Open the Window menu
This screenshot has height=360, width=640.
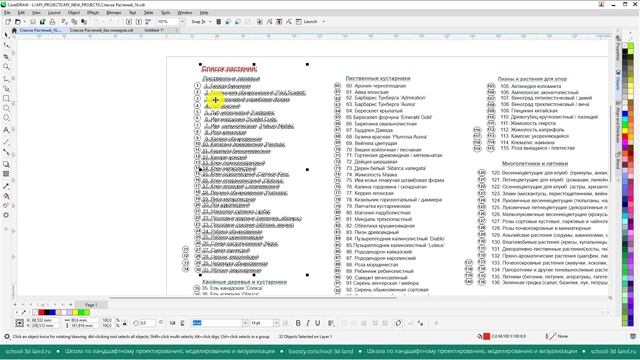(x=185, y=13)
